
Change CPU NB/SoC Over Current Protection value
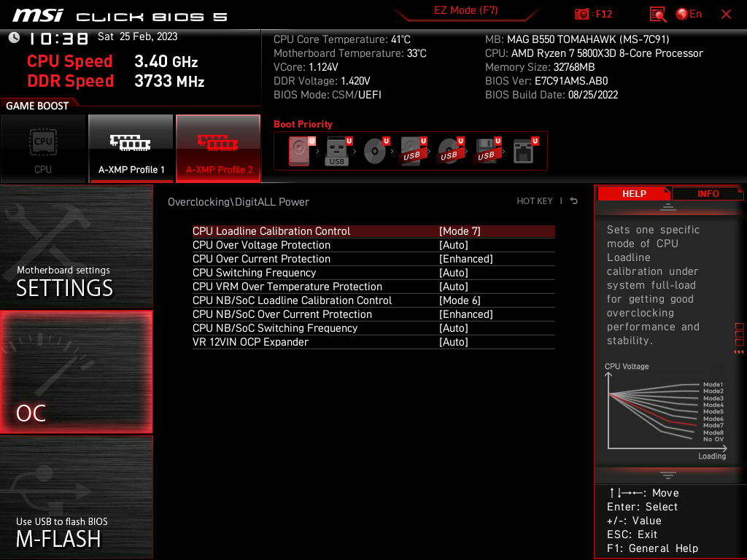pos(466,314)
